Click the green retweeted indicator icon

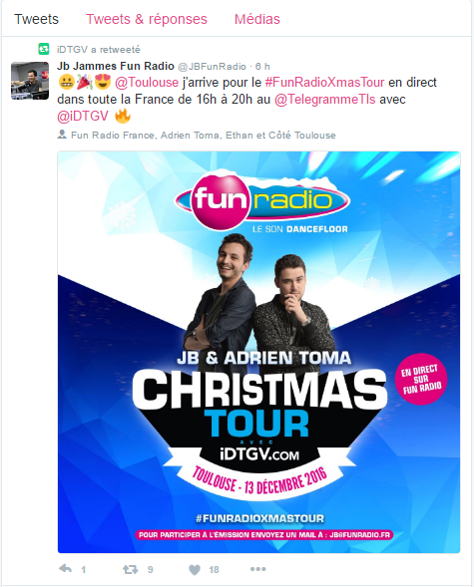tap(44, 49)
